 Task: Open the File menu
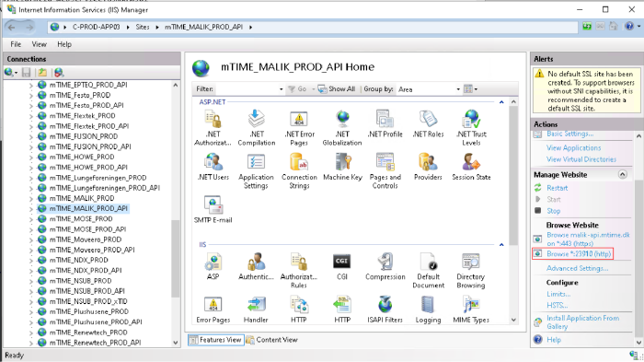click(16, 44)
